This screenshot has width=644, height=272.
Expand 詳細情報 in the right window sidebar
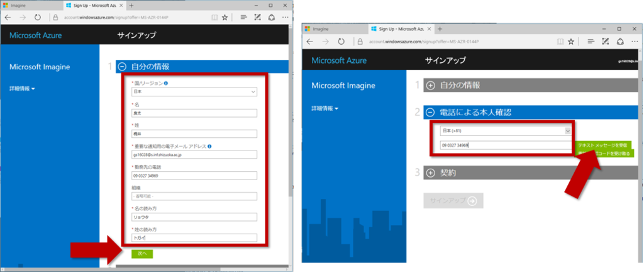pos(325,108)
